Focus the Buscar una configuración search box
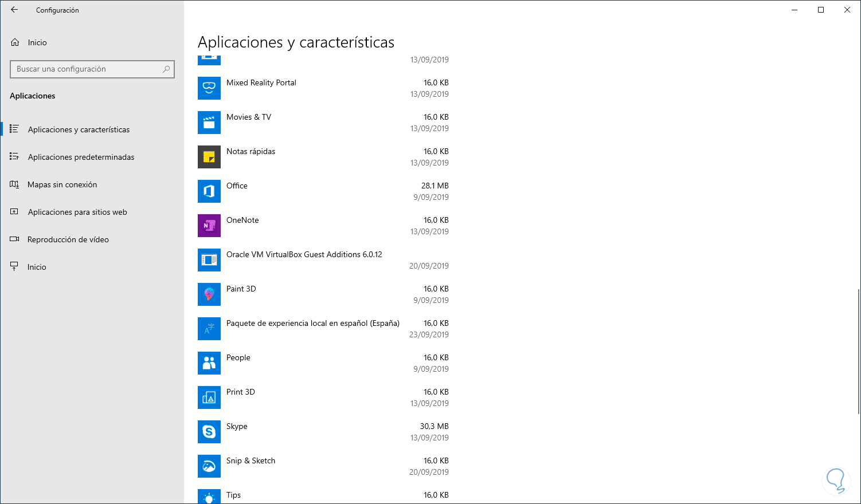The image size is (861, 504). coord(92,69)
